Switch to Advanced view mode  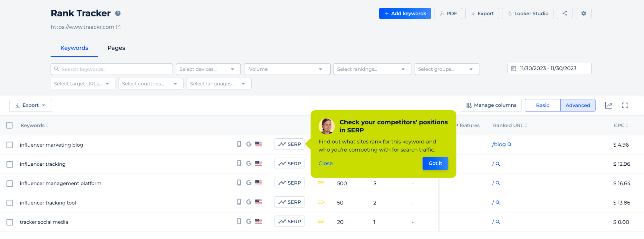tap(578, 106)
